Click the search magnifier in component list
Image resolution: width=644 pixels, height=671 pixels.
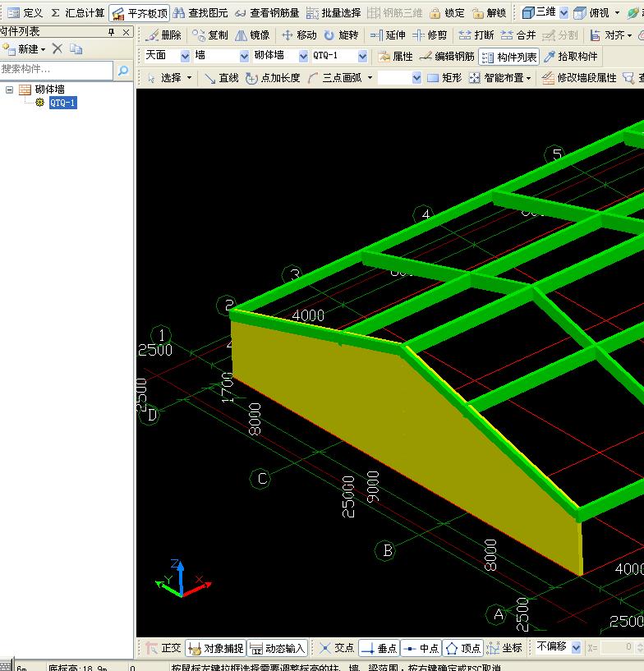click(x=123, y=71)
